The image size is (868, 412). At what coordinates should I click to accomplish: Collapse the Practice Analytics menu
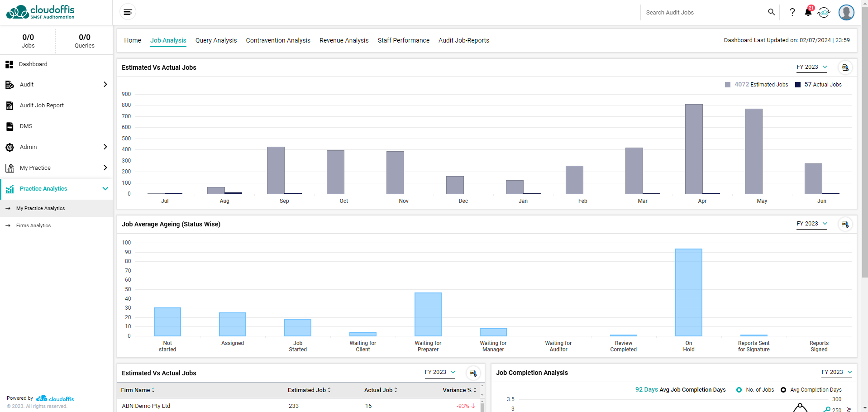[105, 189]
